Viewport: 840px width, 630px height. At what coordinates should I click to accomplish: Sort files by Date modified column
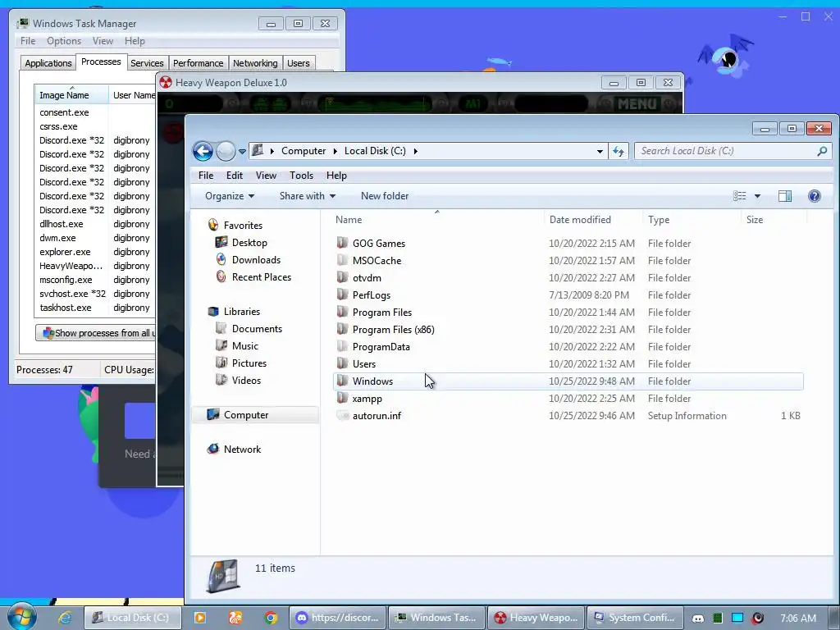(x=580, y=220)
